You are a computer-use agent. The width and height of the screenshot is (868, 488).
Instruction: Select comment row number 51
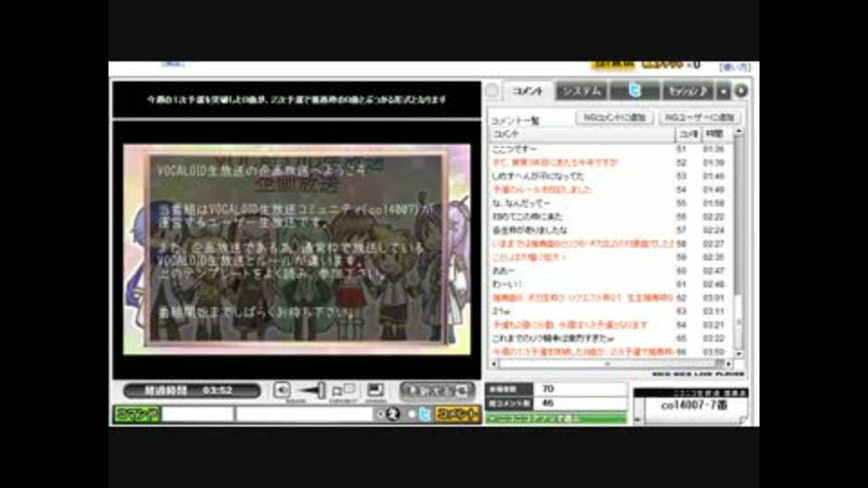click(610, 149)
